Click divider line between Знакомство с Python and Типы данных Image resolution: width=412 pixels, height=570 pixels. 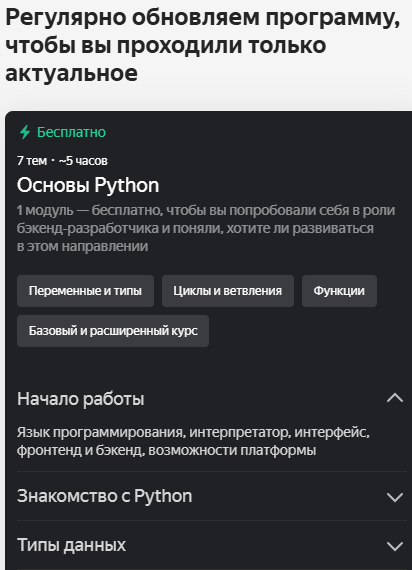(212, 520)
